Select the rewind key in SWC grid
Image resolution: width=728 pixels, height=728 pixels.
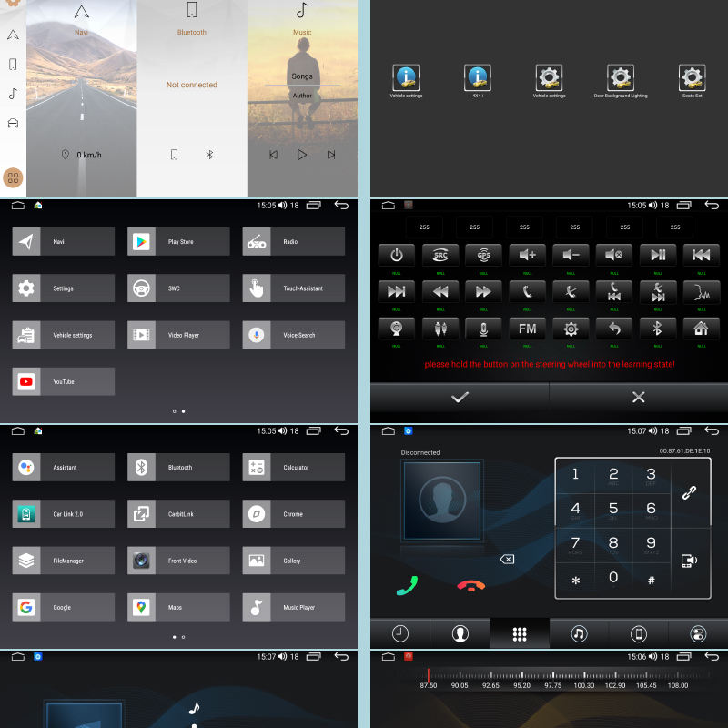click(x=440, y=292)
